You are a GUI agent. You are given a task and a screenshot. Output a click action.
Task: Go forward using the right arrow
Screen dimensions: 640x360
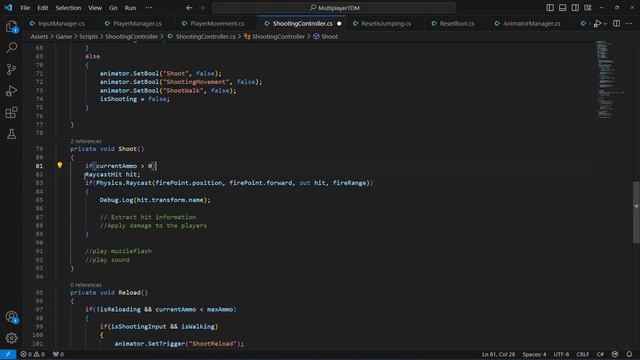tap(202, 8)
